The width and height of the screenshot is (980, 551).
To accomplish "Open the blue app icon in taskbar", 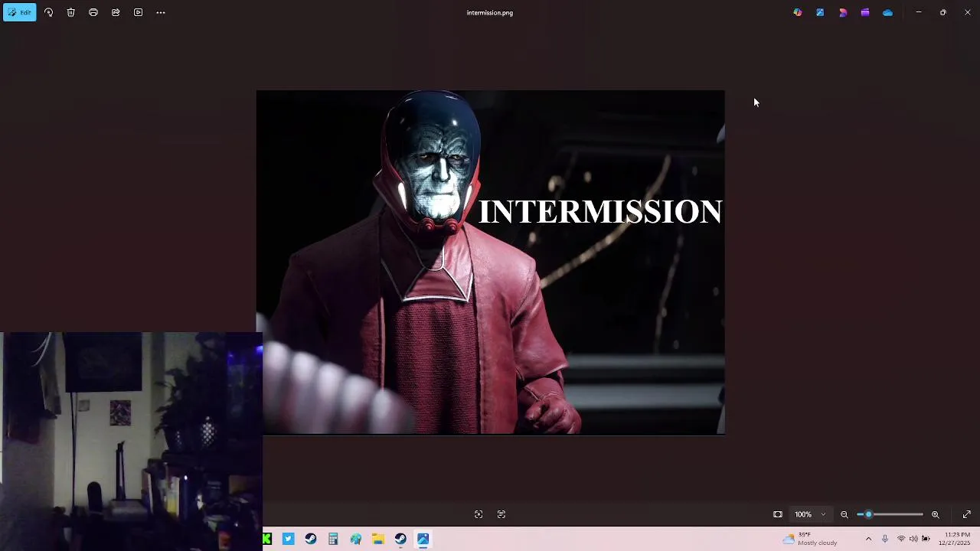I will [x=289, y=539].
